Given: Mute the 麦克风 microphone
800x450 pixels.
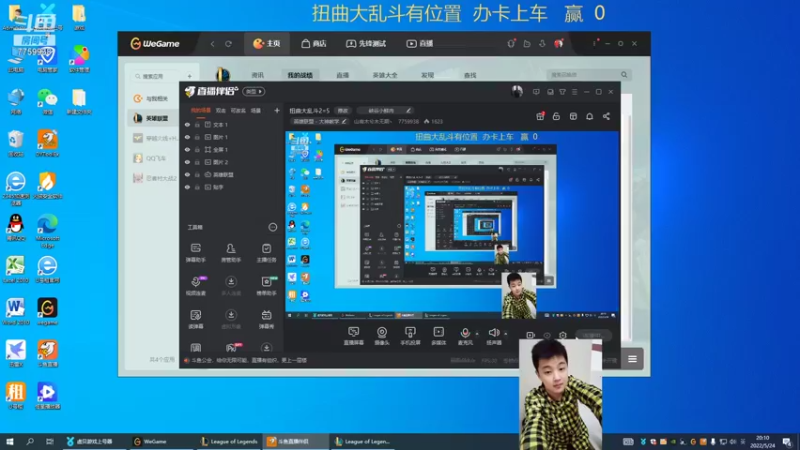Looking at the screenshot, I should (x=465, y=333).
